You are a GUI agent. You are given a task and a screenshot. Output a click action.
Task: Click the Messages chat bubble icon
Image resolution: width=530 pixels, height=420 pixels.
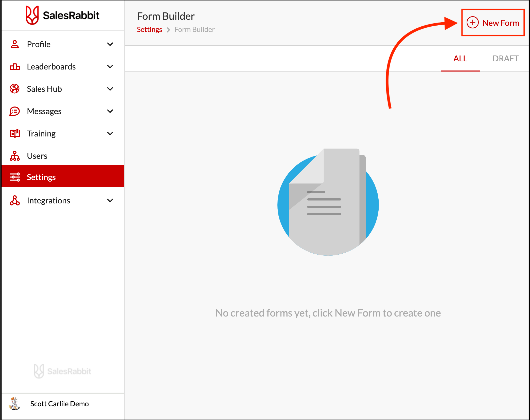(x=15, y=111)
